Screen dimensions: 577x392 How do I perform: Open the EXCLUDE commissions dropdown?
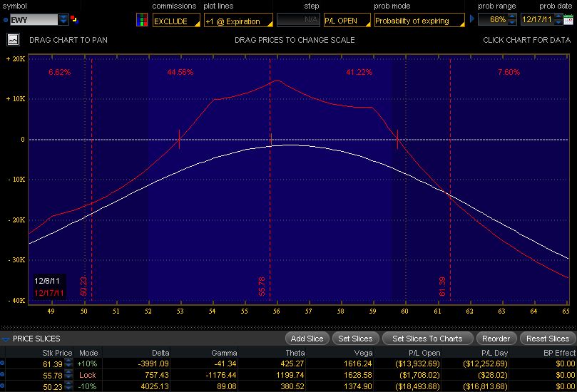coord(176,20)
